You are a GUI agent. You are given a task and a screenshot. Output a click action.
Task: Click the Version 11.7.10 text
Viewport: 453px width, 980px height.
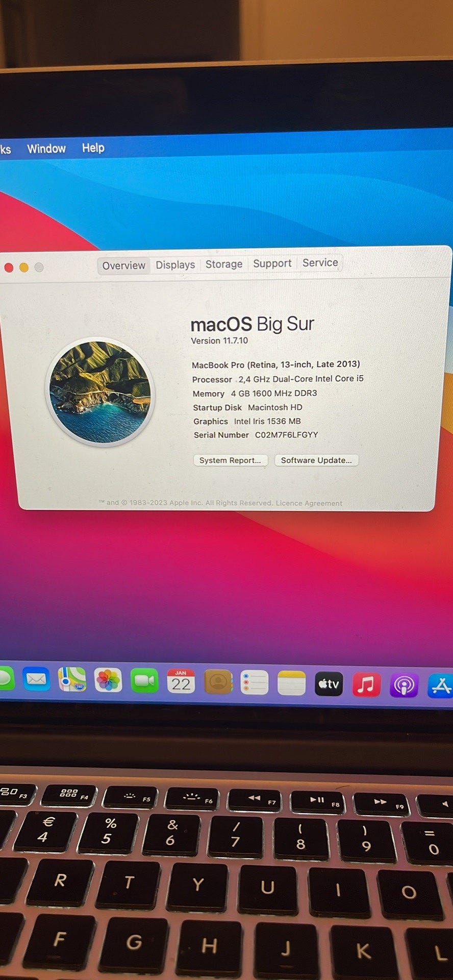click(219, 340)
